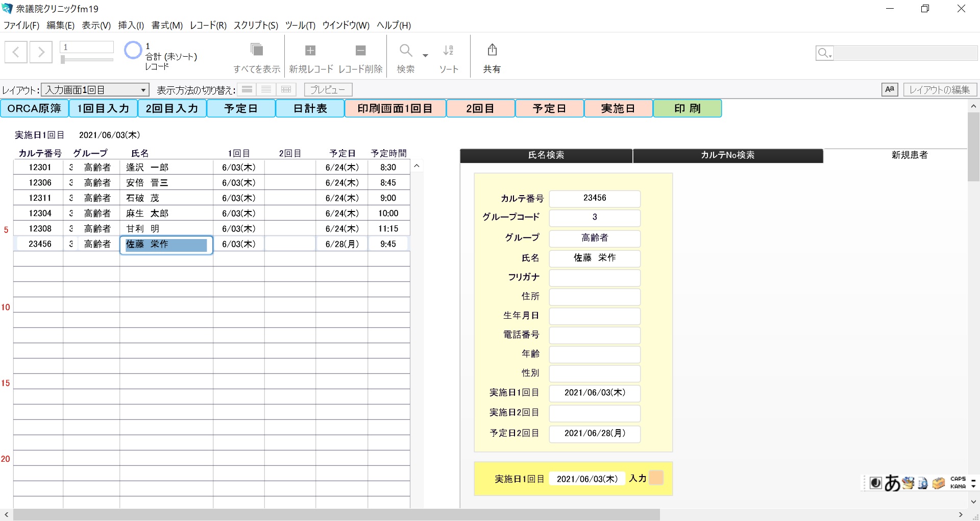
Task: Open the Share icon
Action: click(x=492, y=50)
